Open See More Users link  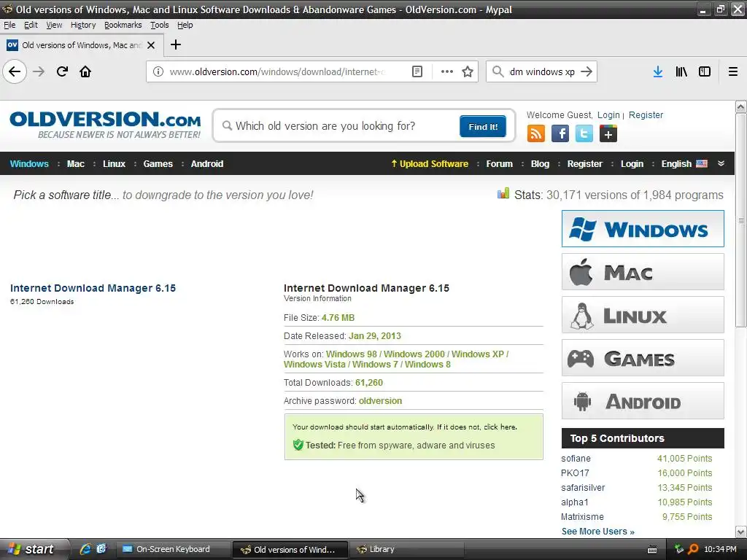click(597, 532)
